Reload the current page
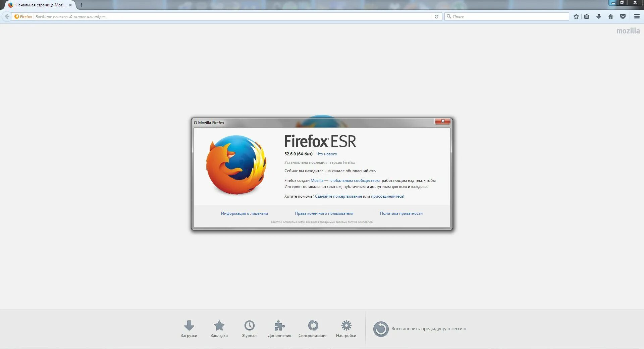The width and height of the screenshot is (644, 349). point(436,16)
